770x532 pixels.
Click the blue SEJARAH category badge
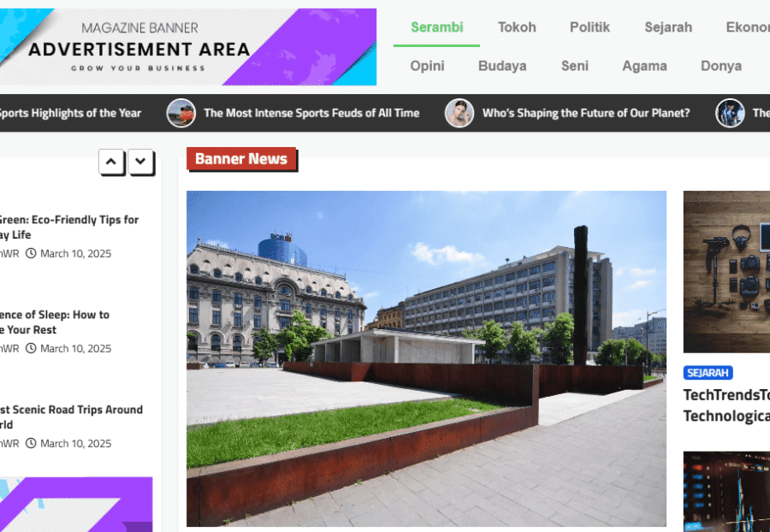click(x=708, y=373)
